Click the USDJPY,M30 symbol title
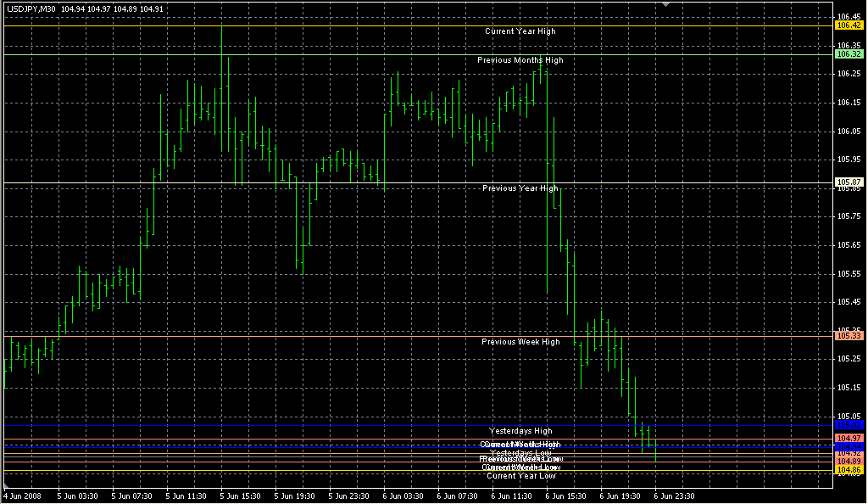Image resolution: width=868 pixels, height=504 pixels. click(x=32, y=8)
